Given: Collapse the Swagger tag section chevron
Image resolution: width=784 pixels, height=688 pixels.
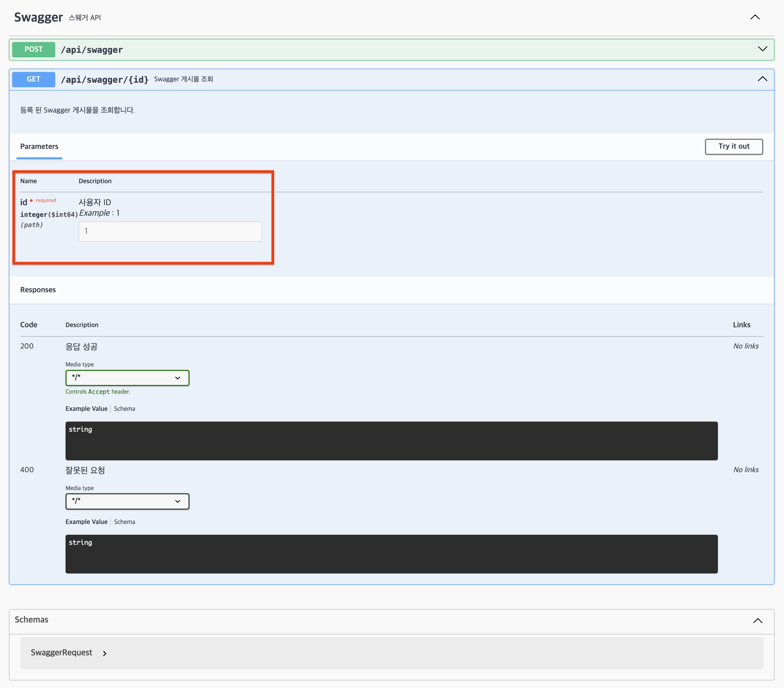Looking at the screenshot, I should coord(754,17).
